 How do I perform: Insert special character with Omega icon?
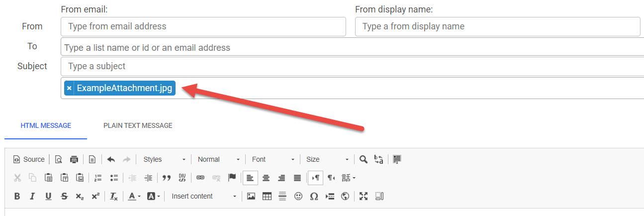[x=314, y=196]
